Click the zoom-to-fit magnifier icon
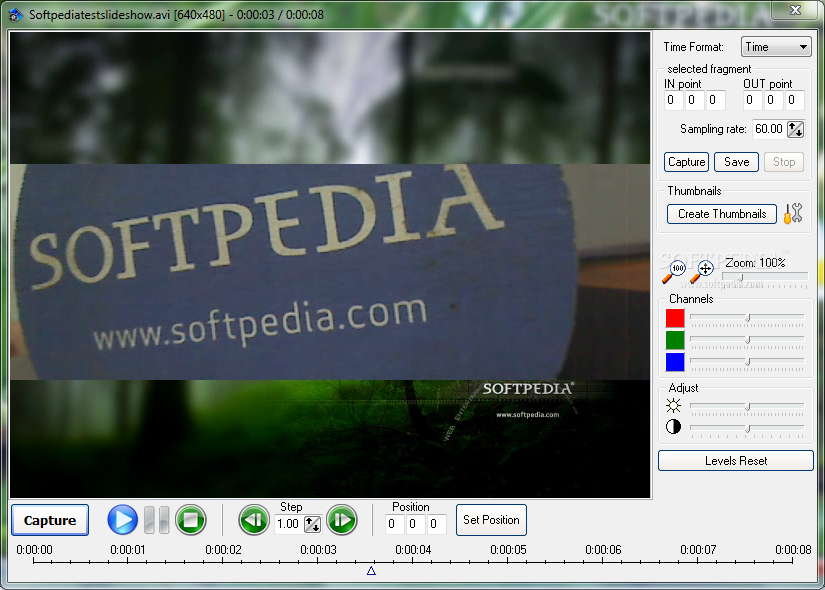This screenshot has width=825, height=590. [702, 272]
